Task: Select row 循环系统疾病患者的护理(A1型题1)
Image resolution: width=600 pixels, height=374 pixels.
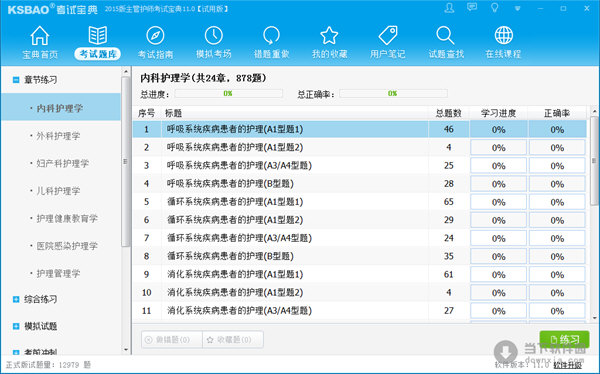Action: [360, 202]
